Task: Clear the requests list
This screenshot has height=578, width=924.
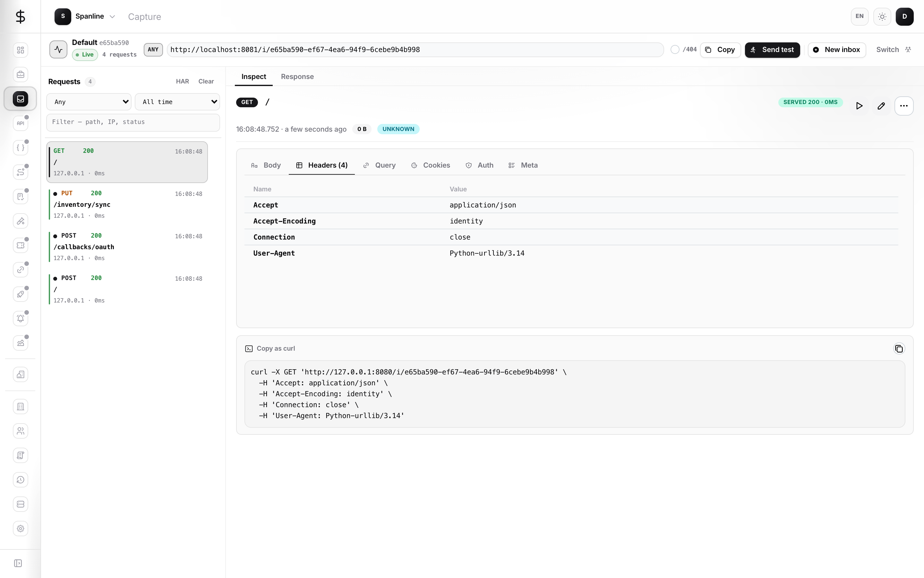Action: coord(206,82)
